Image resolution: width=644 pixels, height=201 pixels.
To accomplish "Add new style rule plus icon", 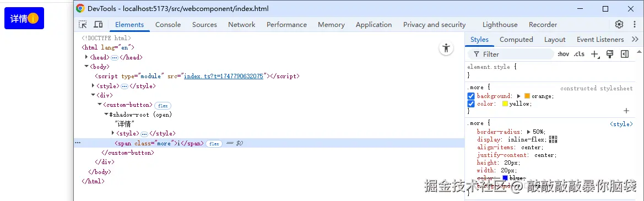I will (x=595, y=54).
